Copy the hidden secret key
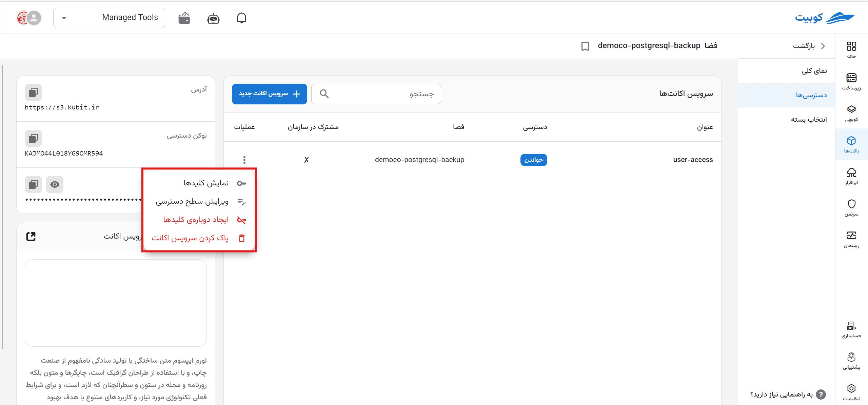 coord(33,184)
